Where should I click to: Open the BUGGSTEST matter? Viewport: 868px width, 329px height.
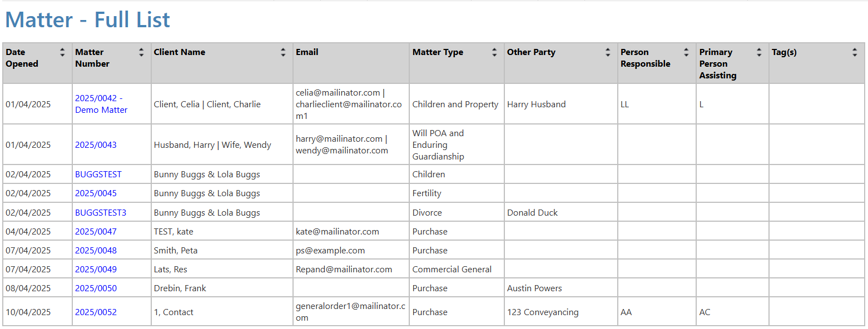(x=98, y=175)
